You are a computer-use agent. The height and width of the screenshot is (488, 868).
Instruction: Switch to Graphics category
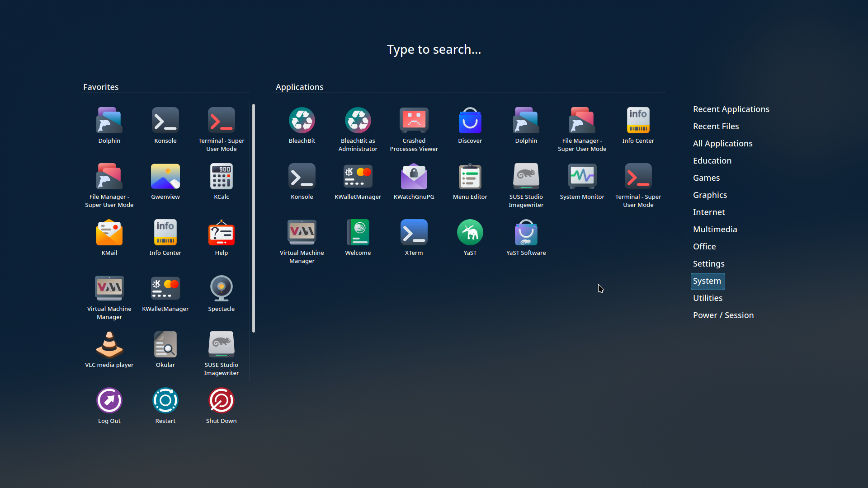710,195
